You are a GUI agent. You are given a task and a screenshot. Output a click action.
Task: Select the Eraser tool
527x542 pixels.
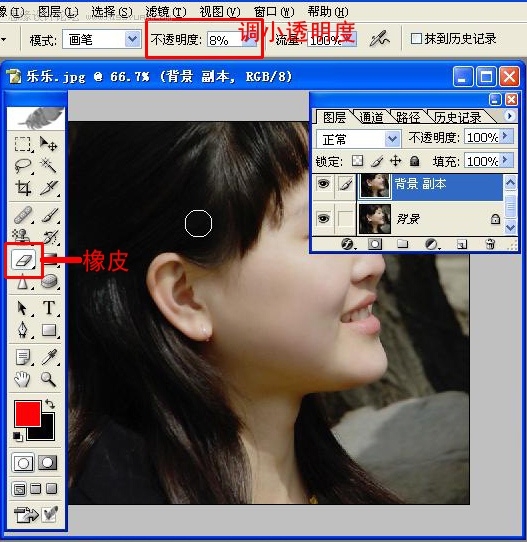(23, 260)
